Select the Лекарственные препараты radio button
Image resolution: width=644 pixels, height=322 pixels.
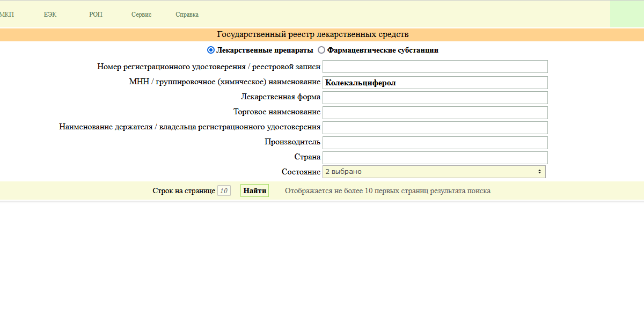click(x=211, y=50)
